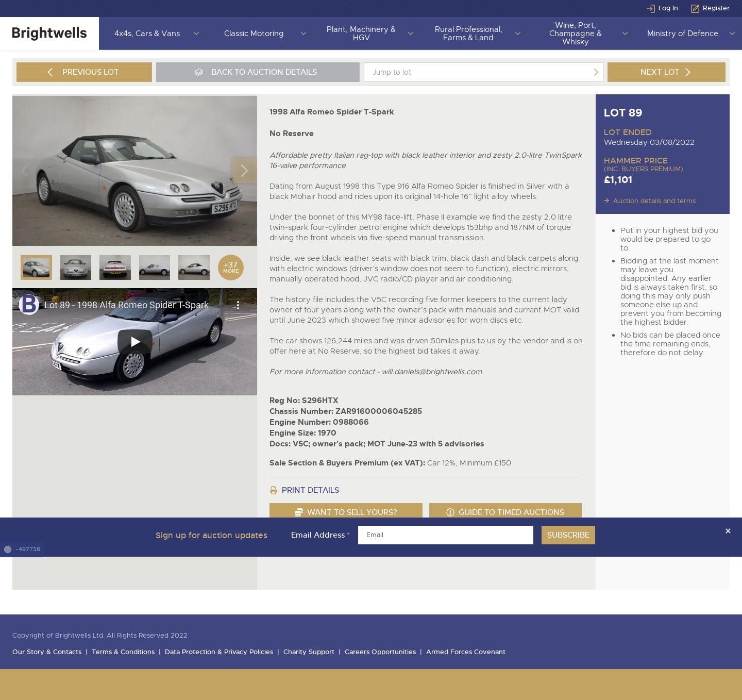Viewport: 742px width, 700px height.
Task: Expand the Classic Motoring menu chevron
Action: pyautogui.click(x=303, y=34)
